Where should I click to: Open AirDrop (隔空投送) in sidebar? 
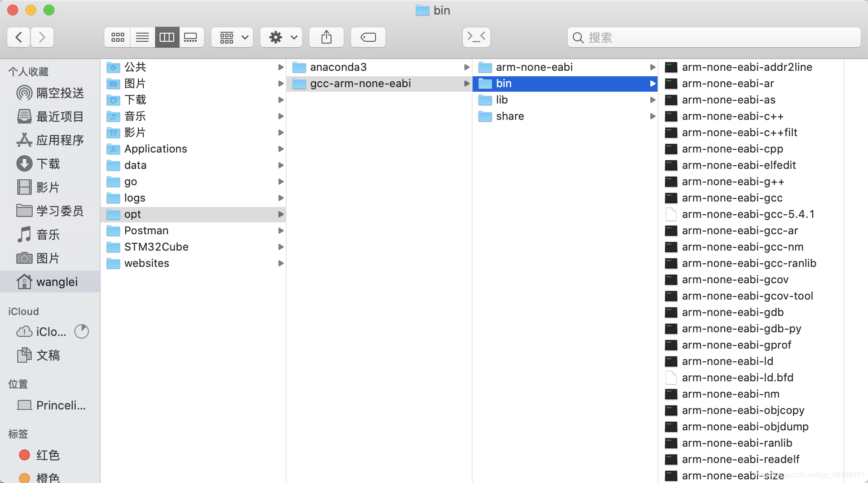pos(50,93)
